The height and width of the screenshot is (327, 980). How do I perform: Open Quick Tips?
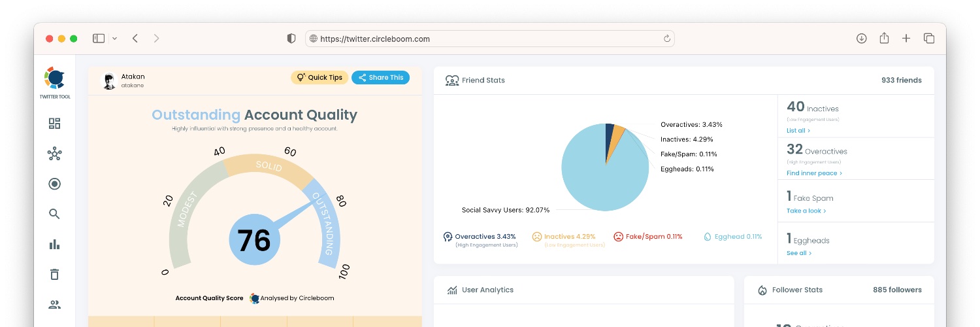(x=319, y=77)
